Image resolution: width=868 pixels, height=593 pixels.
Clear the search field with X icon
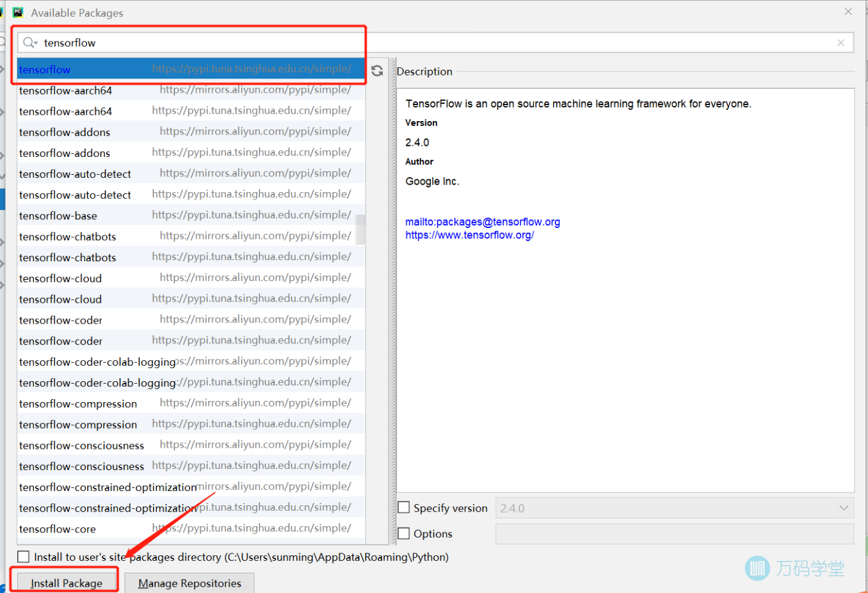[841, 43]
